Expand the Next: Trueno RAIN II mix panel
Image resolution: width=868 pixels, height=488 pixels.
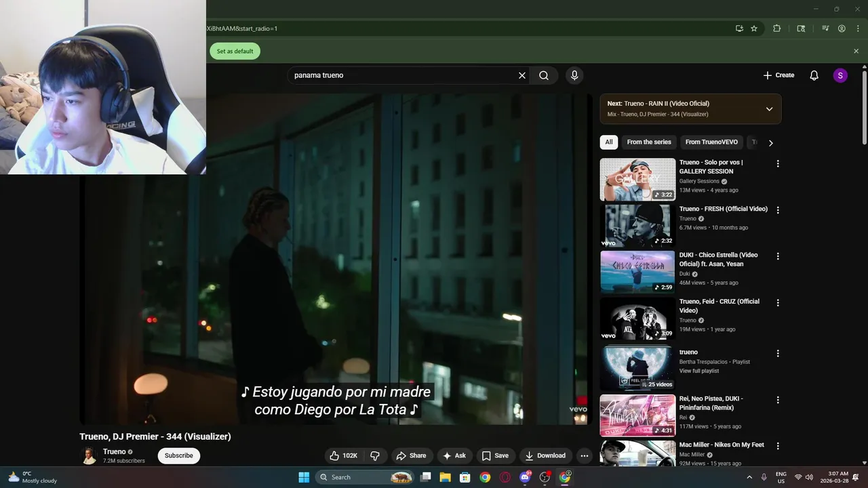coord(769,109)
